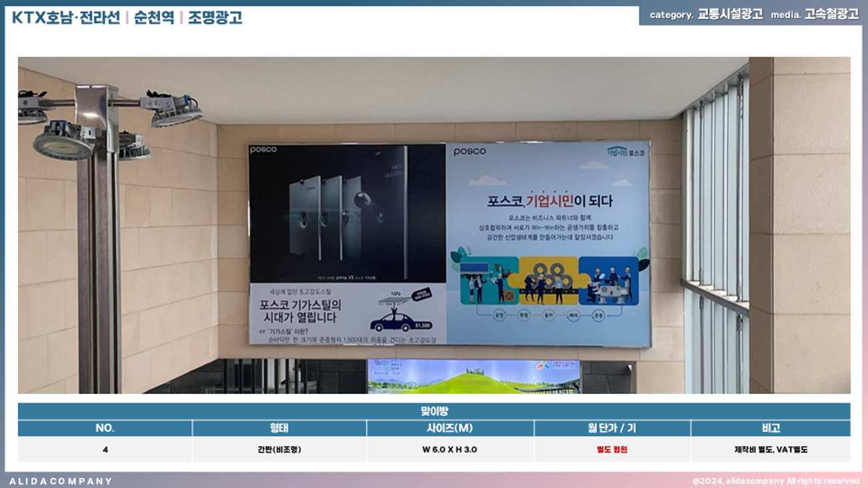Click the POSCO logo on the light-blue advertisement
This screenshot has width=868, height=488.
tap(469, 152)
